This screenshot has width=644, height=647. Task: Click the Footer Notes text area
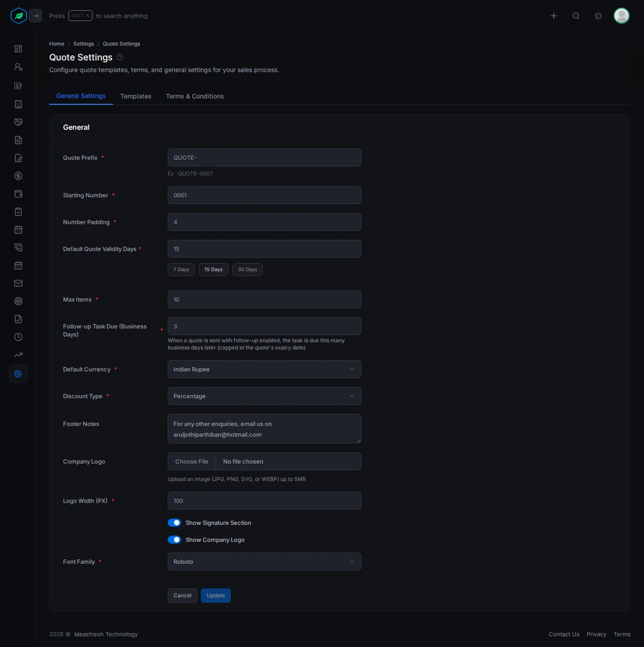(264, 429)
